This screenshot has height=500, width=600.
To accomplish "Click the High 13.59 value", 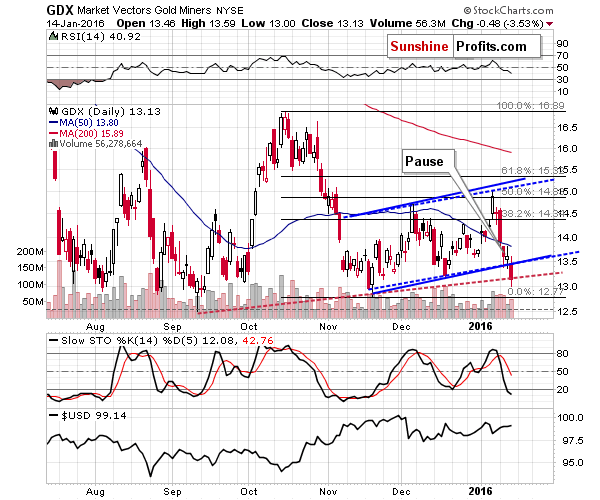I will [x=208, y=24].
